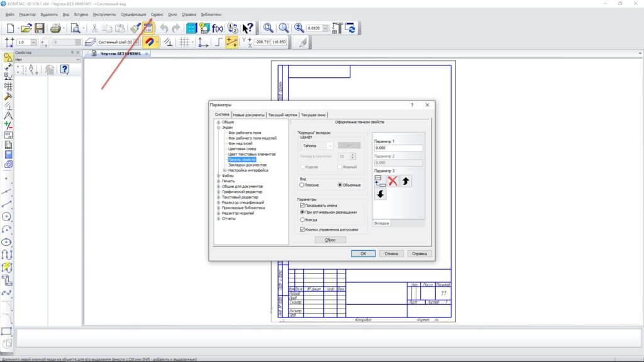
Task: Rebuild the view with the refresh icon
Action: click(350, 28)
